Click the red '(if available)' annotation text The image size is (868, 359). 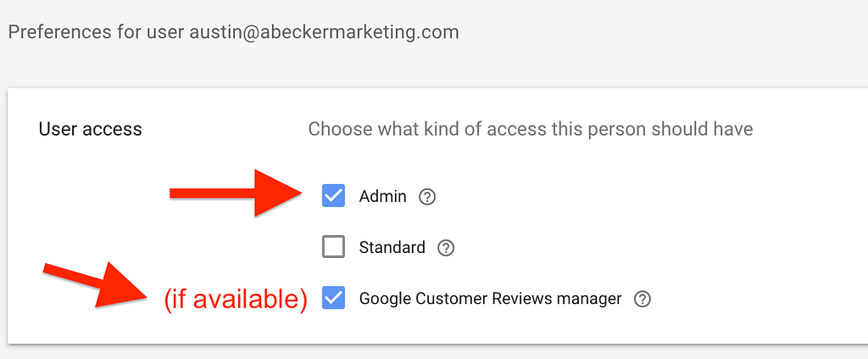pos(236,300)
